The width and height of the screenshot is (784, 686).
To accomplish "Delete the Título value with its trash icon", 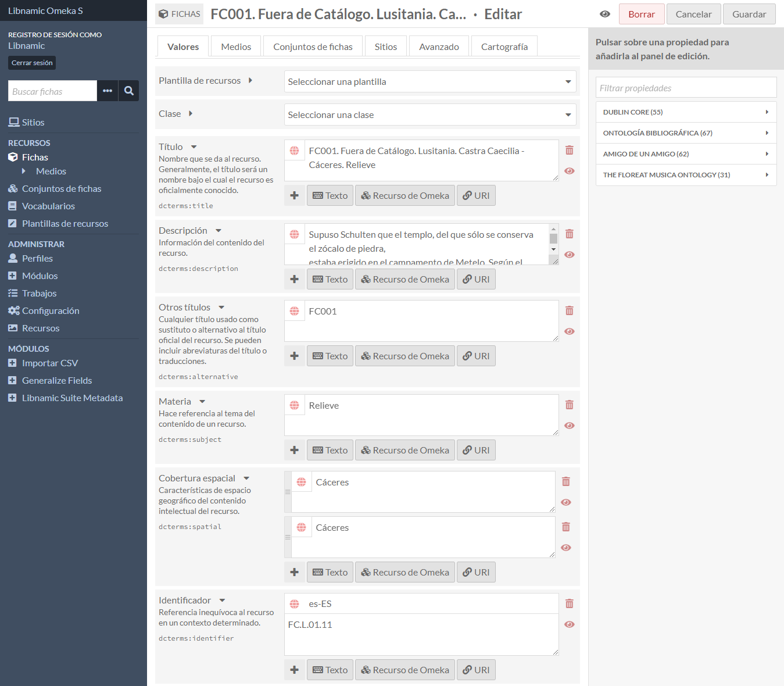I will pyautogui.click(x=570, y=150).
